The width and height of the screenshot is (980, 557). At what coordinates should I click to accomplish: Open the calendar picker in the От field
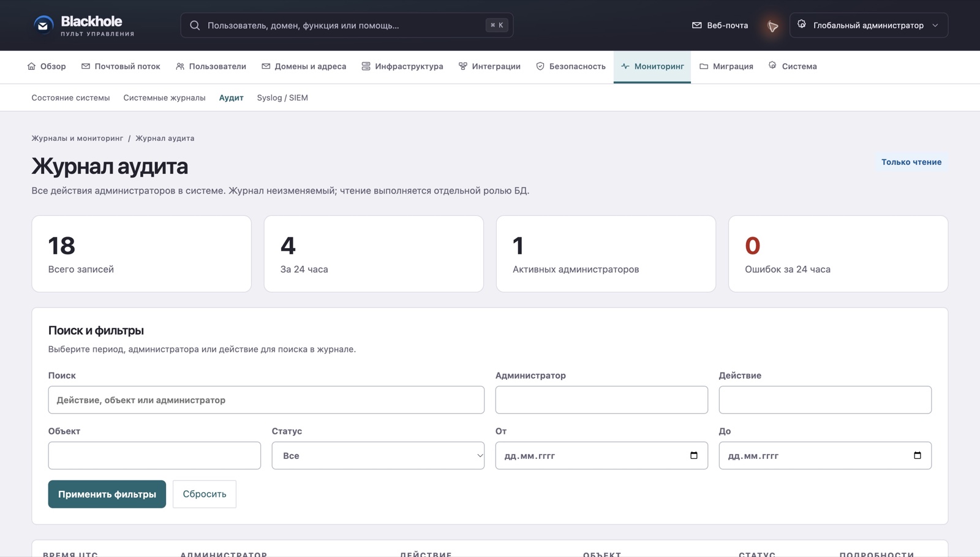694,455
